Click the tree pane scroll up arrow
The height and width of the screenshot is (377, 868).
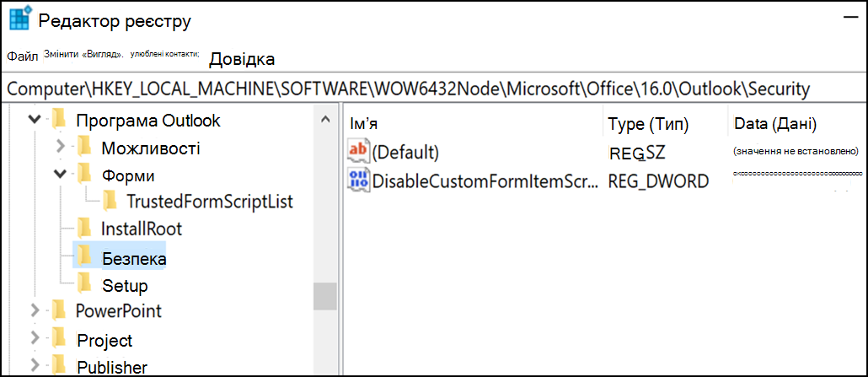(x=325, y=119)
